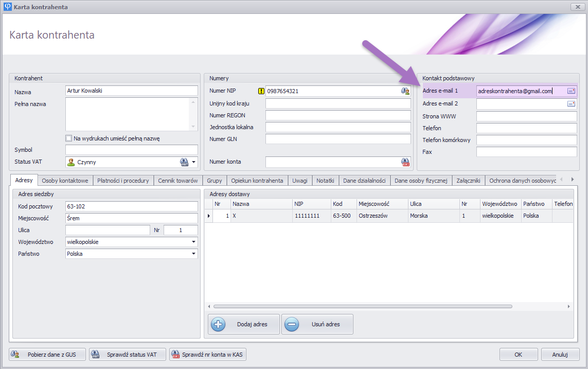Click the Pobierz dane z GUS button

pos(47,355)
